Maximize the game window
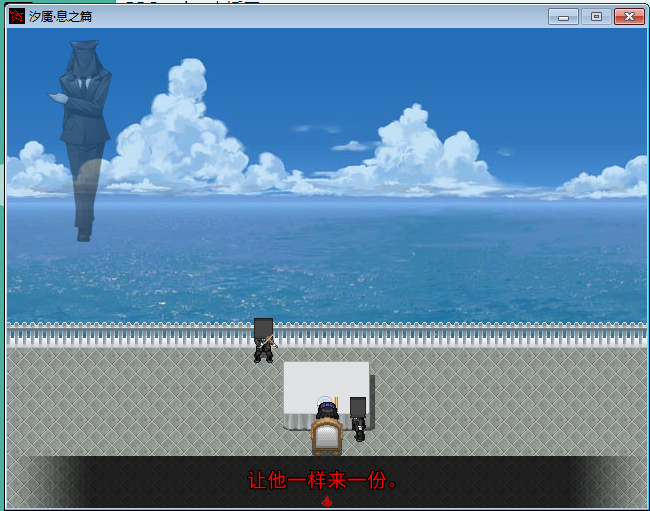Image resolution: width=650 pixels, height=511 pixels. (x=596, y=17)
